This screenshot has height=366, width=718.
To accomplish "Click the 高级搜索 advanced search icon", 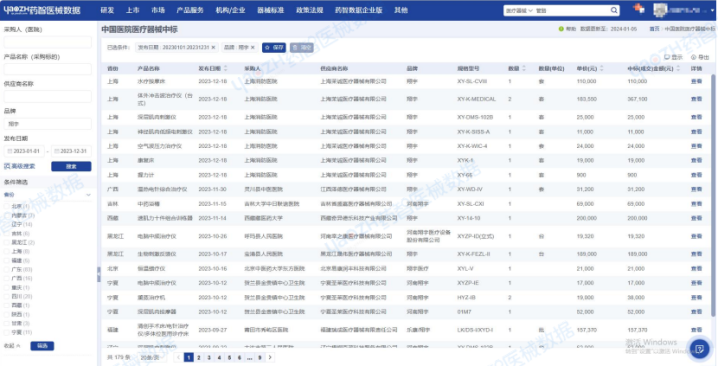I will (7, 166).
